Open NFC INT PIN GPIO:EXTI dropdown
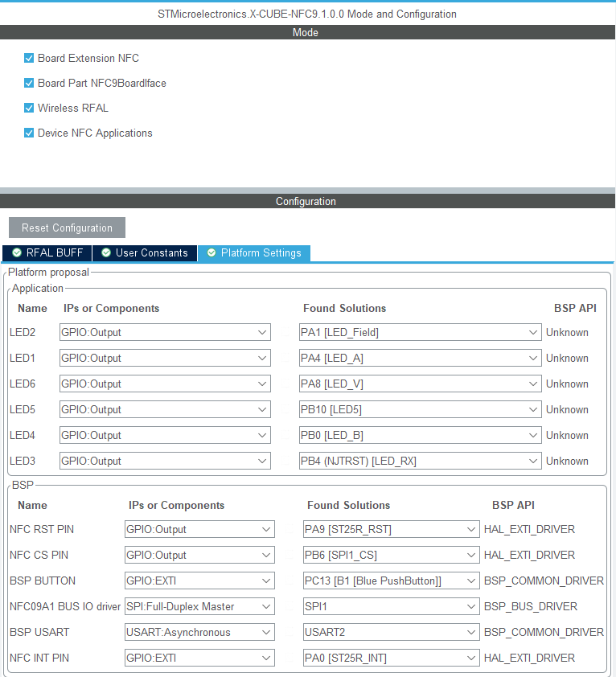This screenshot has width=616, height=677. tap(199, 658)
